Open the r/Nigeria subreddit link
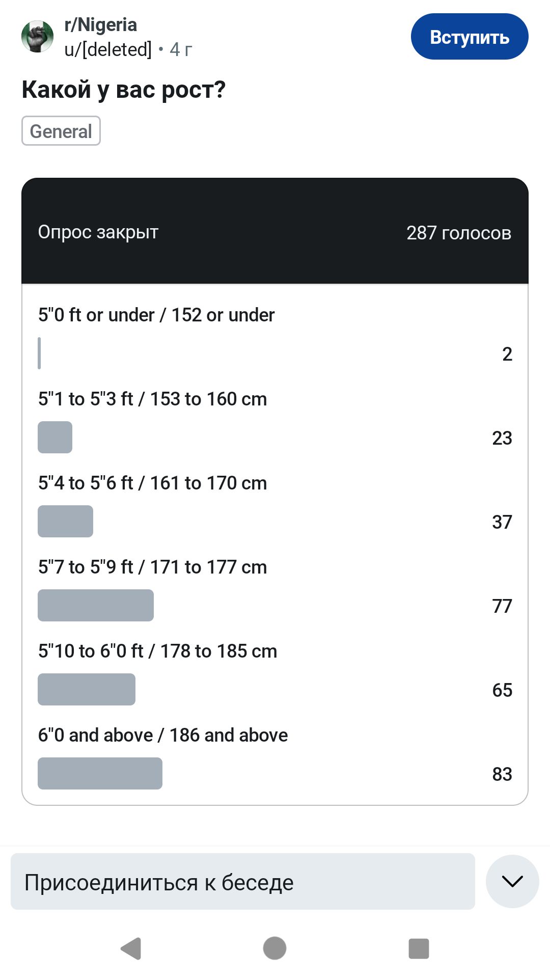This screenshot has height=980, width=550. (x=101, y=24)
